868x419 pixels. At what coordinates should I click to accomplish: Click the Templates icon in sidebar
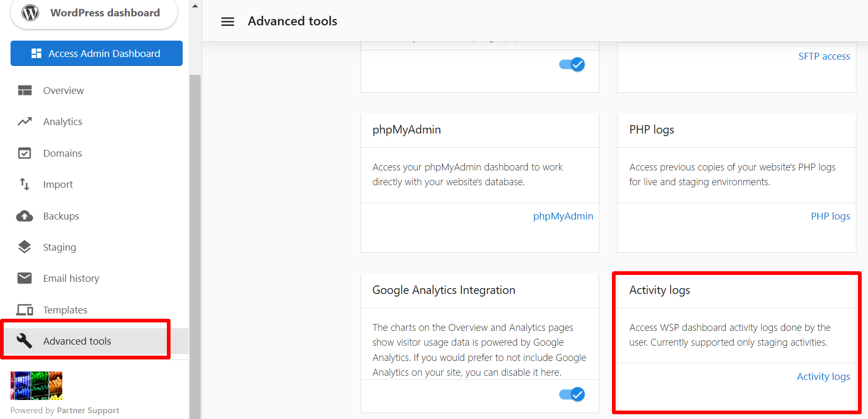(x=24, y=310)
